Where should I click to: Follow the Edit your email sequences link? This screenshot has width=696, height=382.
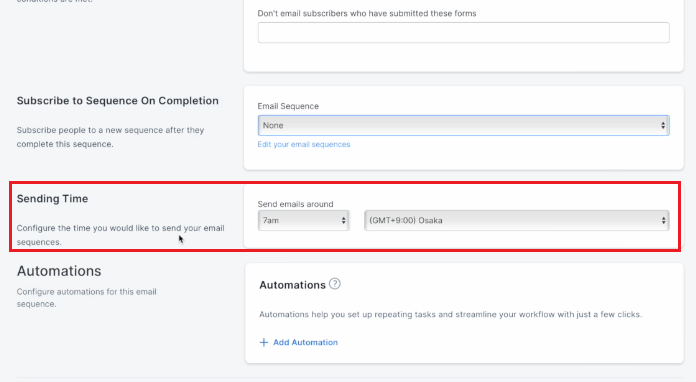pos(304,144)
